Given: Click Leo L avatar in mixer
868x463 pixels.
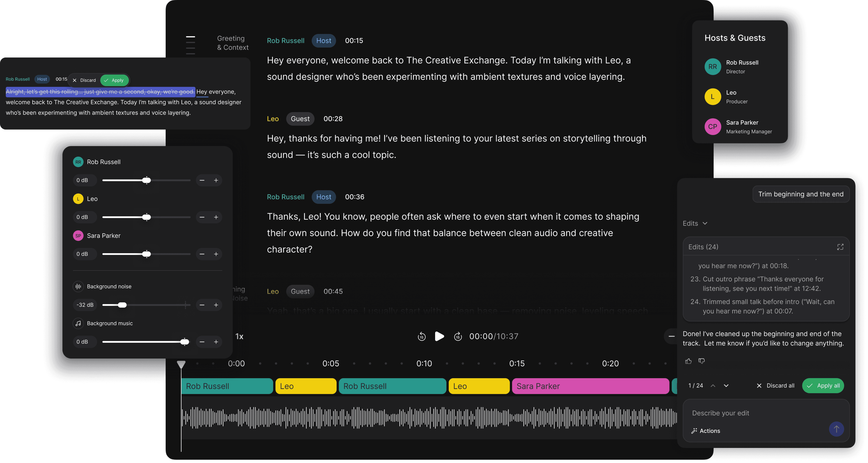Looking at the screenshot, I should tap(78, 199).
